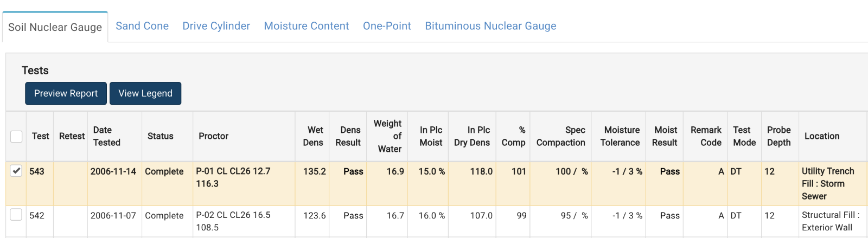This screenshot has height=238, width=868.
Task: Select the Soil Nuclear Gauge tab
Action: [x=55, y=27]
